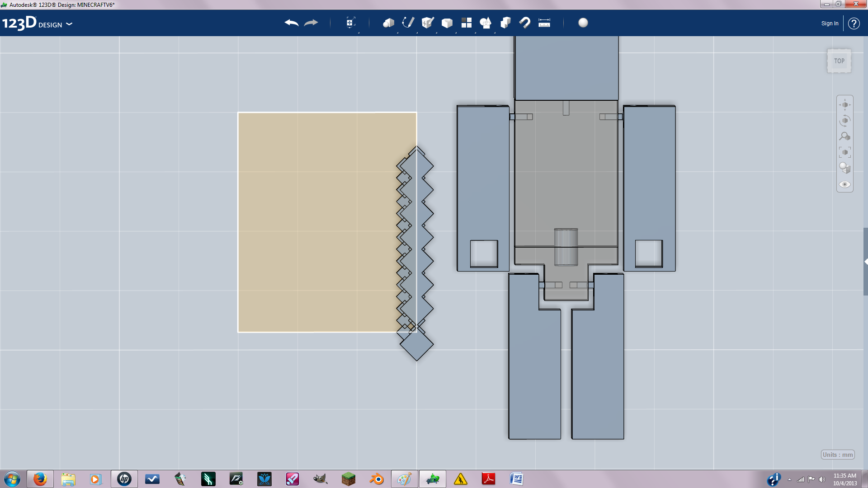This screenshot has height=488, width=868.
Task: Open the Windows Start menu
Action: pos(12,479)
